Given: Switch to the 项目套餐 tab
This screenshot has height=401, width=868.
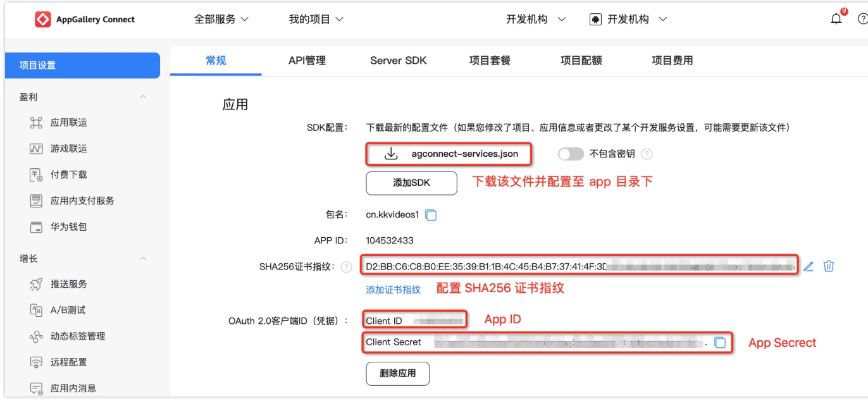Looking at the screenshot, I should [x=490, y=61].
